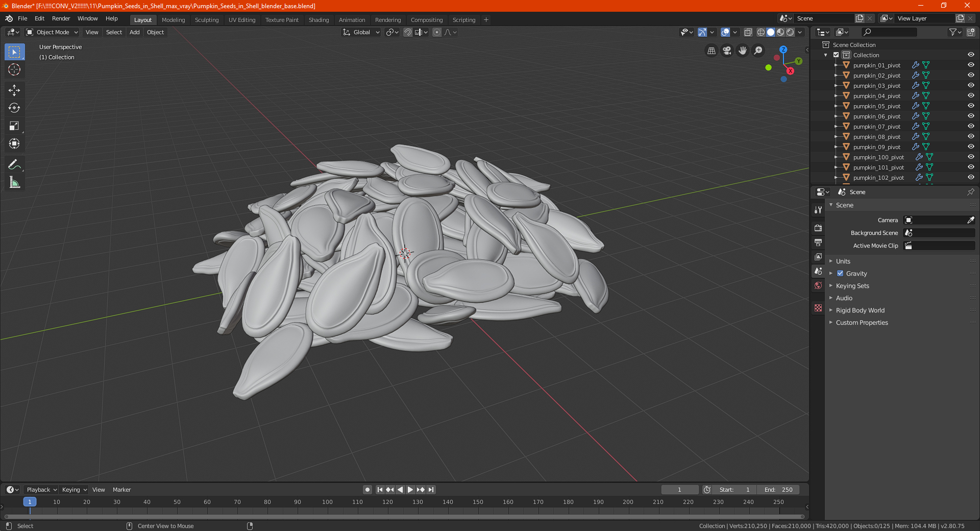Screen dimensions: 980x531
Task: Click the End frame field
Action: 778,490
